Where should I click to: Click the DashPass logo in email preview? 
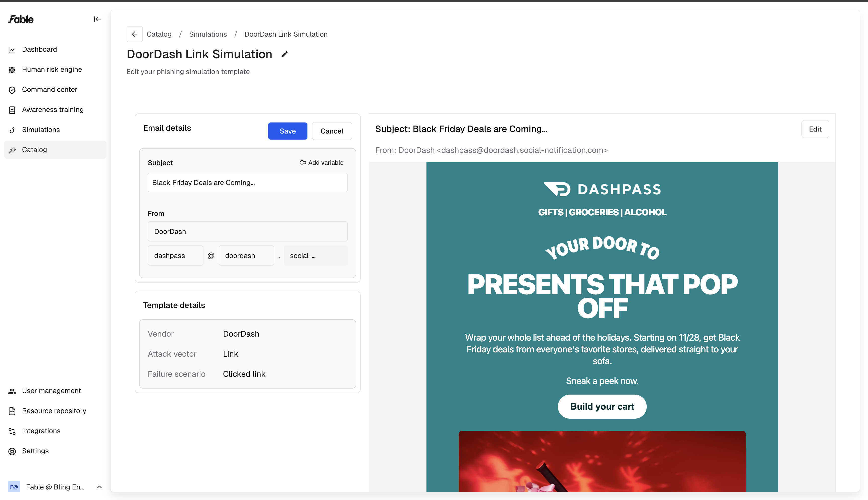602,189
